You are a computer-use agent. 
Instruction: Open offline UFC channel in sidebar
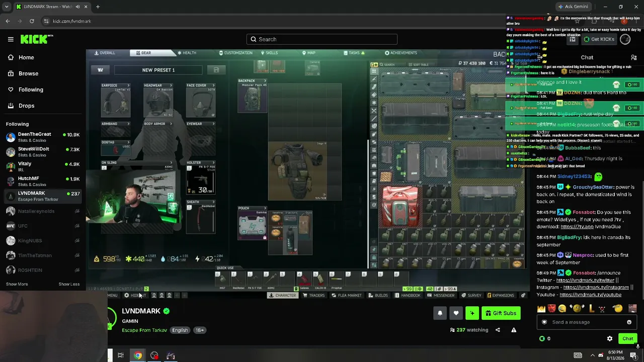click(x=43, y=226)
